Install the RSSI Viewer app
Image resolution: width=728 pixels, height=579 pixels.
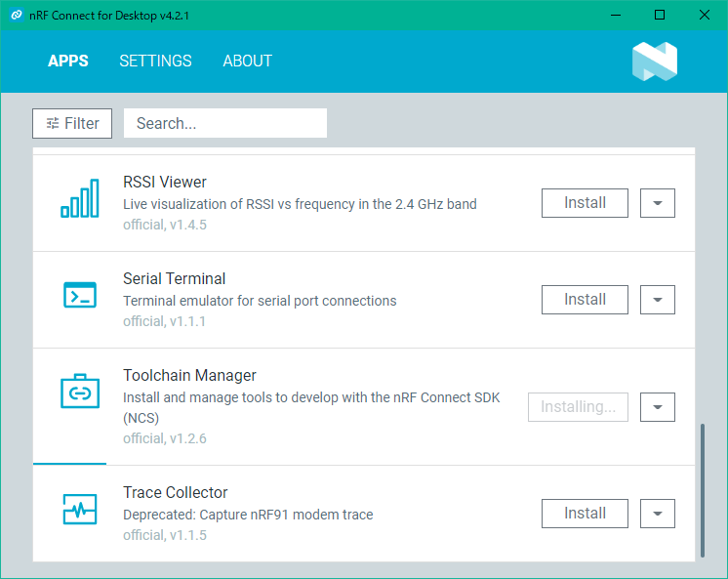pyautogui.click(x=585, y=203)
